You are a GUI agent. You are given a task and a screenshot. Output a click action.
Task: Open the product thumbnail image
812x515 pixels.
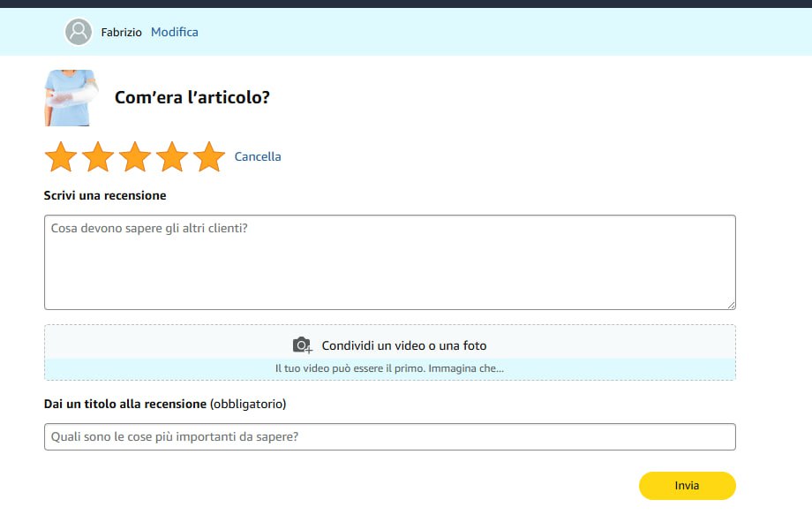click(71, 98)
